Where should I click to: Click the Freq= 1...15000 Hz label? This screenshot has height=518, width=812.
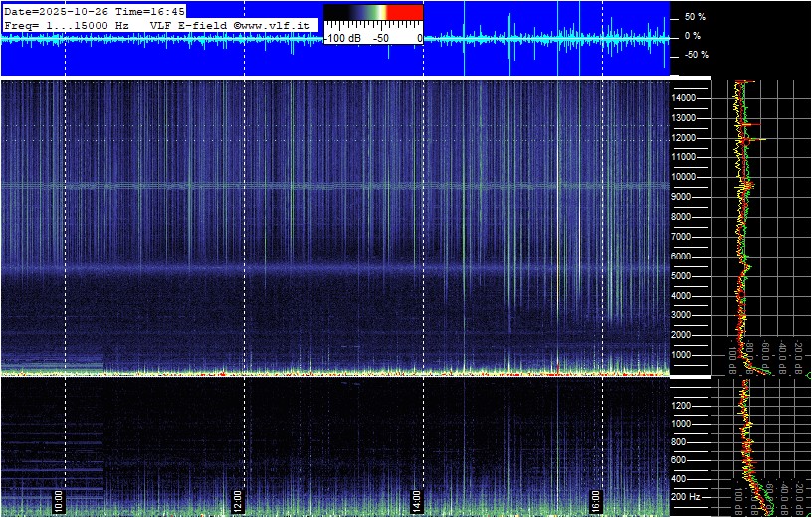tap(68, 24)
